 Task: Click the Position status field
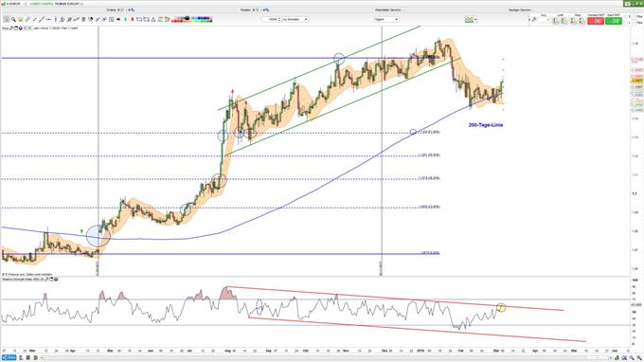click(255, 9)
